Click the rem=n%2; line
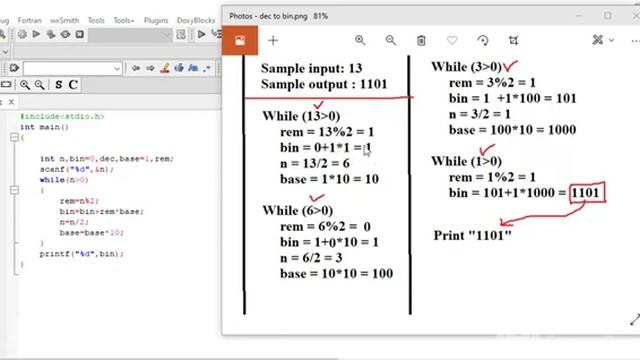 pyautogui.click(x=79, y=201)
